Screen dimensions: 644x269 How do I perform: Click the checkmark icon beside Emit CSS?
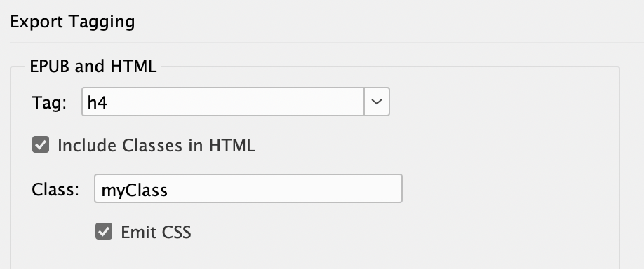point(104,231)
